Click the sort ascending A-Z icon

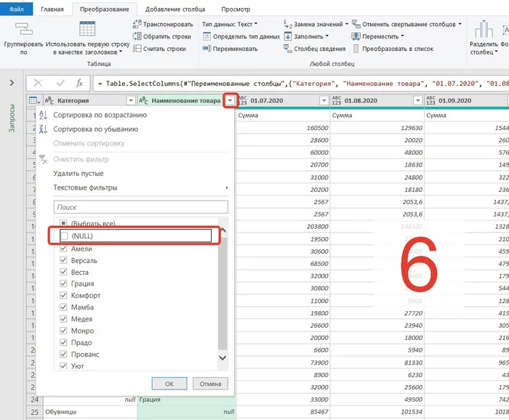click(43, 115)
